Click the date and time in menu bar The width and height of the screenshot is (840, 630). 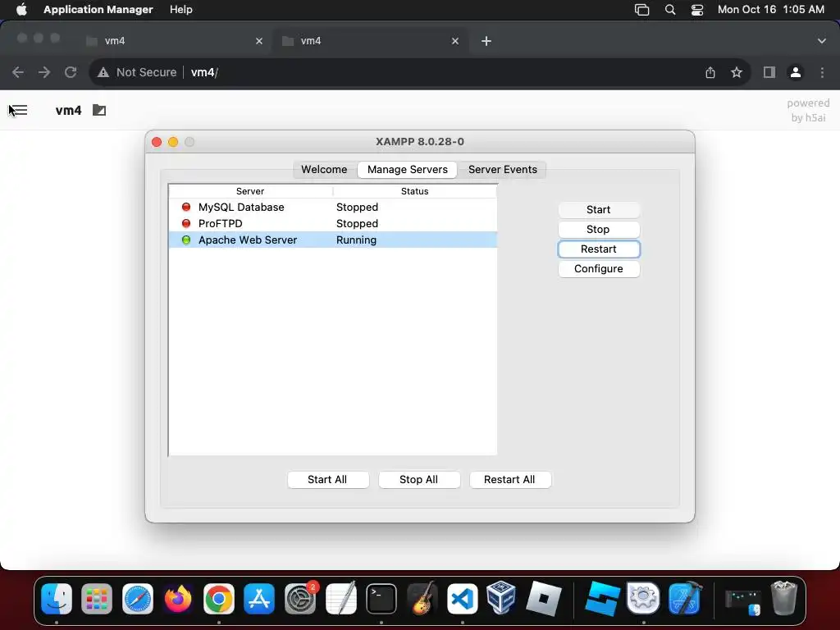point(771,10)
